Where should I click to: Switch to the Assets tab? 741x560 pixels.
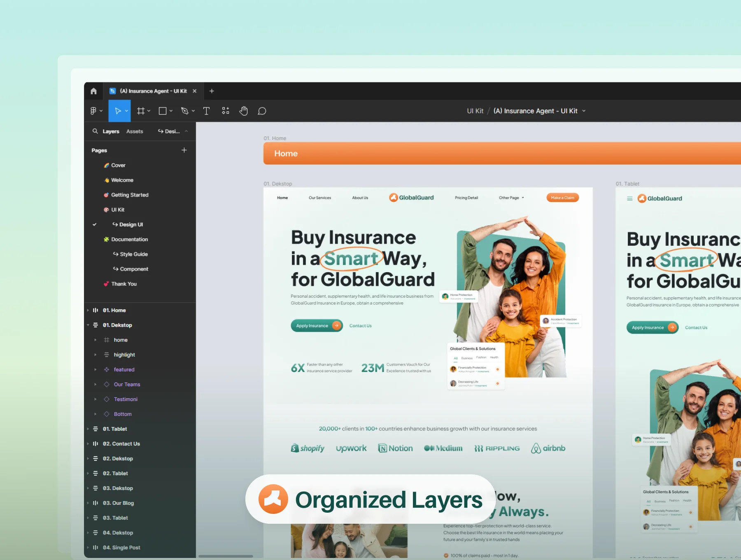click(135, 131)
